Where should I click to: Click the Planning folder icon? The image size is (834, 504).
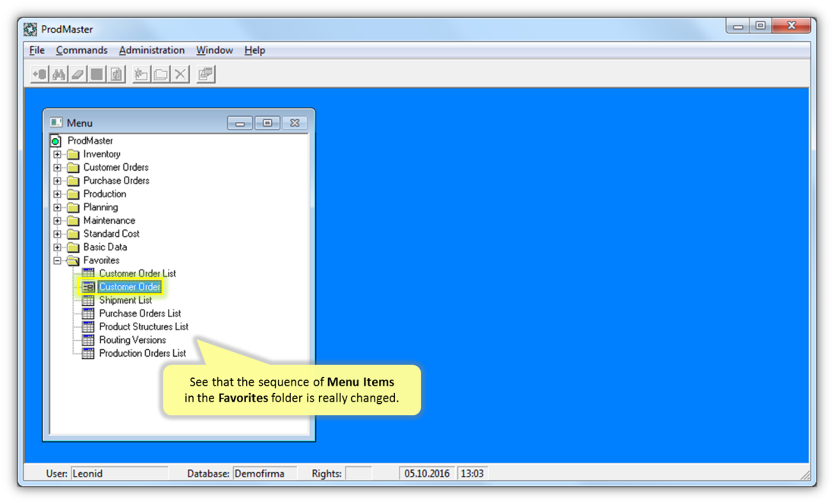(x=74, y=207)
